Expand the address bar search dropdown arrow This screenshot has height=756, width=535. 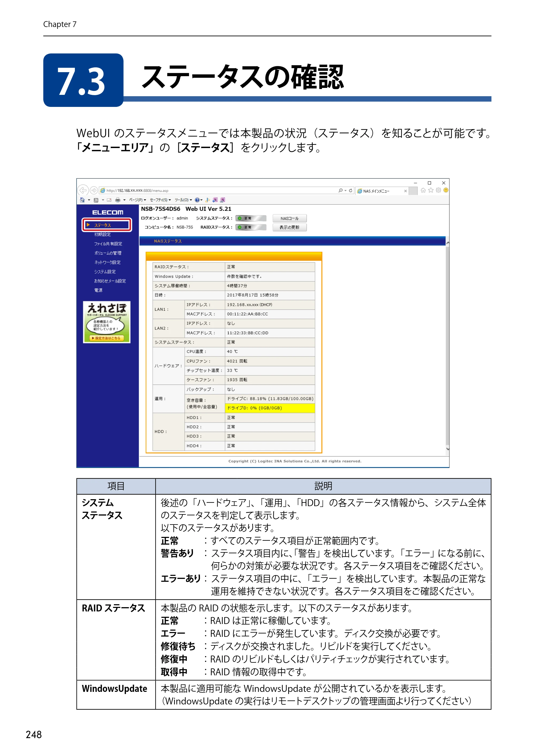346,191
